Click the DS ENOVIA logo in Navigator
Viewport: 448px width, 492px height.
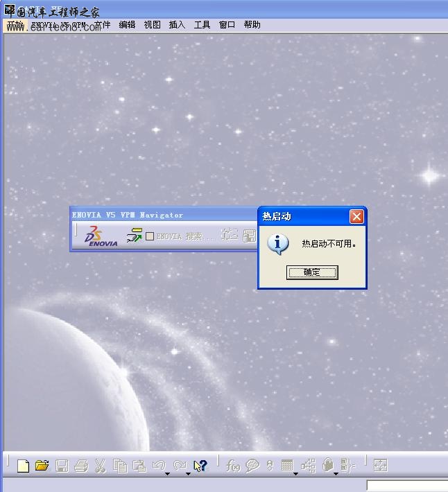click(101, 236)
